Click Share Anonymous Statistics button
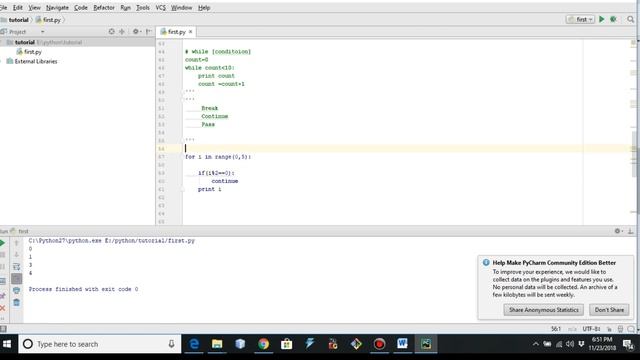 [543, 310]
